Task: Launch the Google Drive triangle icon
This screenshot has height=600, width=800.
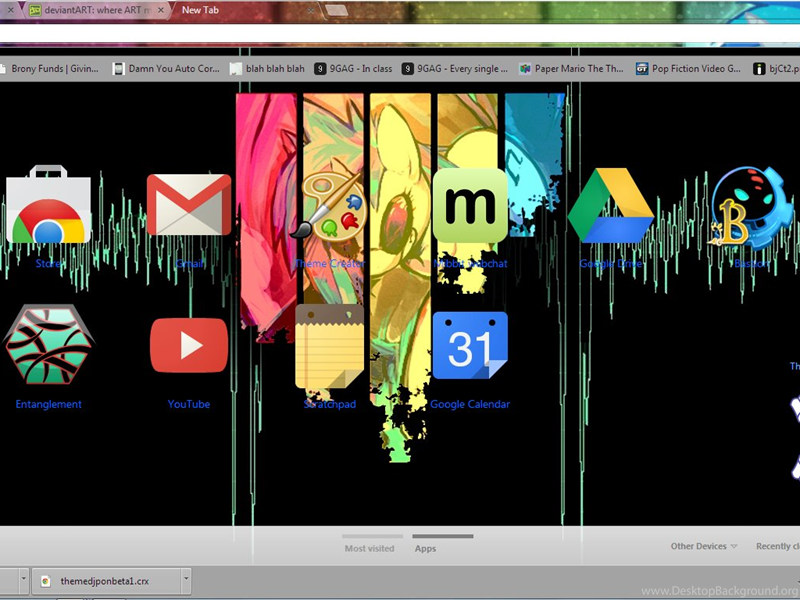Action: pyautogui.click(x=611, y=206)
